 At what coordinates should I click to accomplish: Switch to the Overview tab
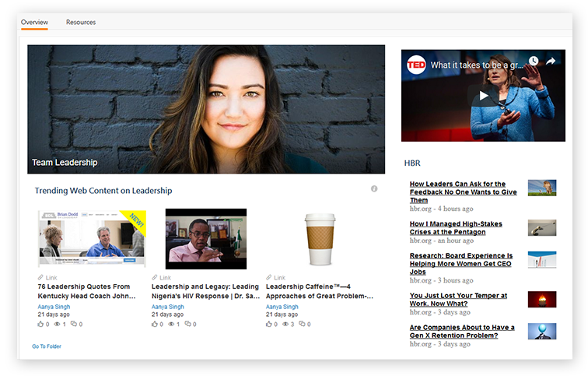click(x=34, y=22)
